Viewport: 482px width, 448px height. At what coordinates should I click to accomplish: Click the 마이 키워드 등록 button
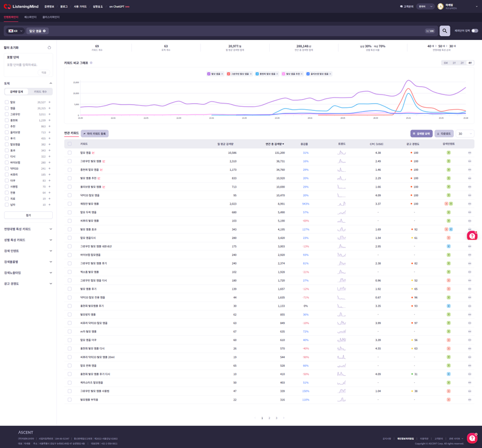pos(94,133)
